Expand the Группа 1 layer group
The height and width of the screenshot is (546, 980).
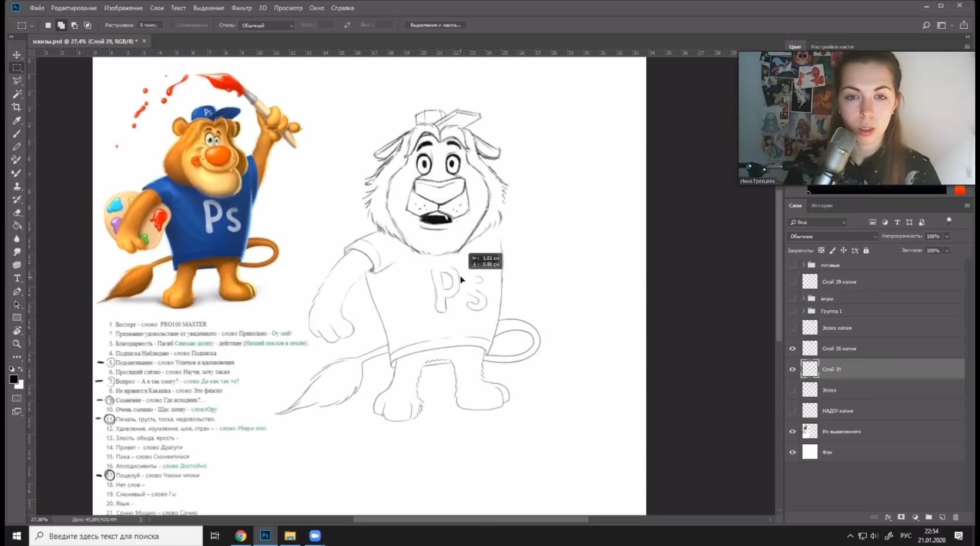[x=803, y=311]
